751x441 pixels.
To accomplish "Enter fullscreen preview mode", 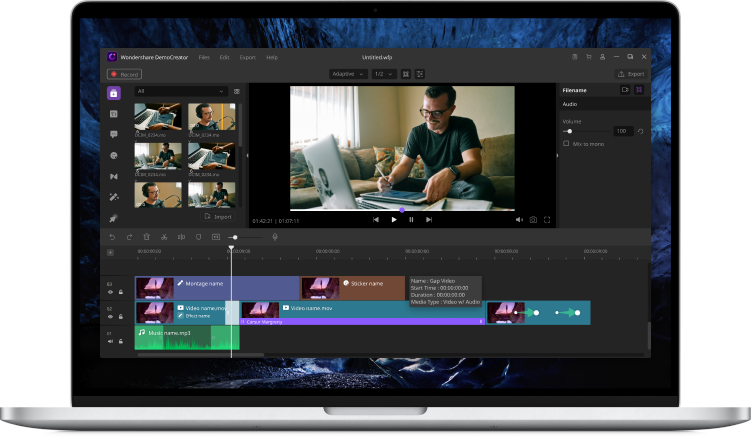I will click(547, 220).
